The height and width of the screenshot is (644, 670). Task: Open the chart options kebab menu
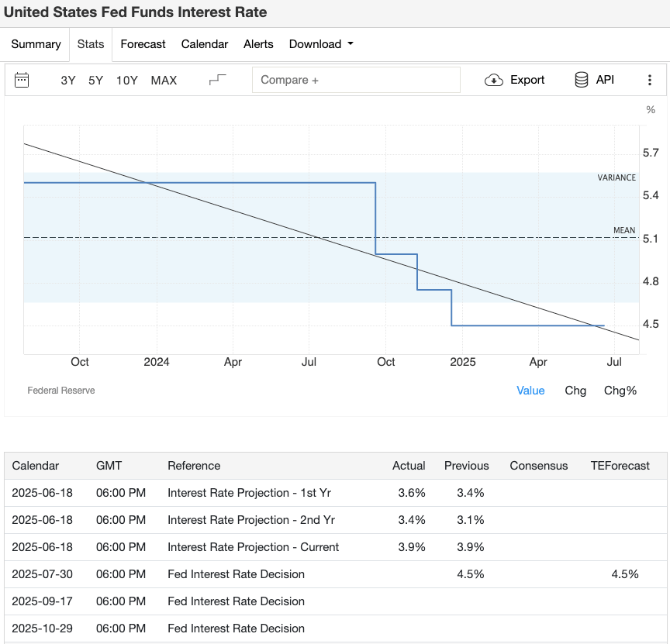[x=651, y=80]
